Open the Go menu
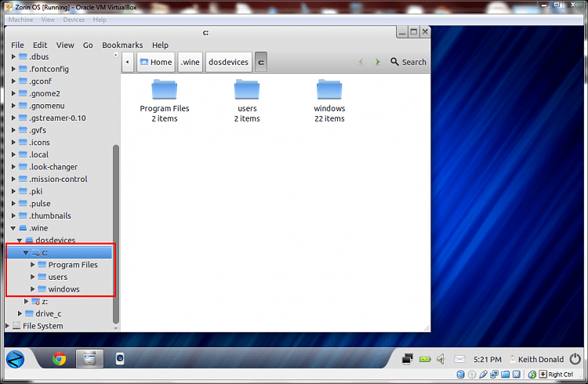Screen dimensions: 588x384 pyautogui.click(x=88, y=45)
